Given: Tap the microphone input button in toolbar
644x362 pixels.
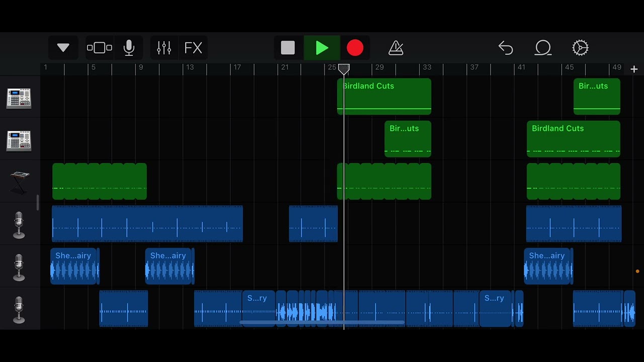Looking at the screenshot, I should (129, 48).
